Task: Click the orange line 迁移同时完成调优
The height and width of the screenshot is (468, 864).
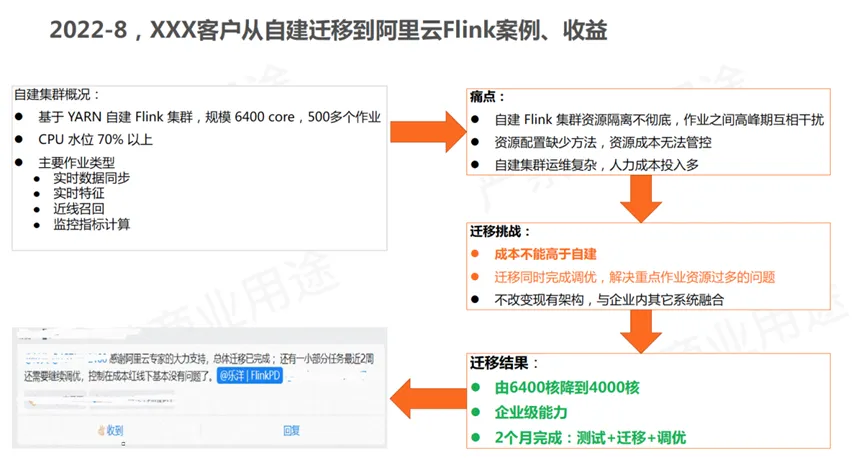Action: [x=634, y=277]
